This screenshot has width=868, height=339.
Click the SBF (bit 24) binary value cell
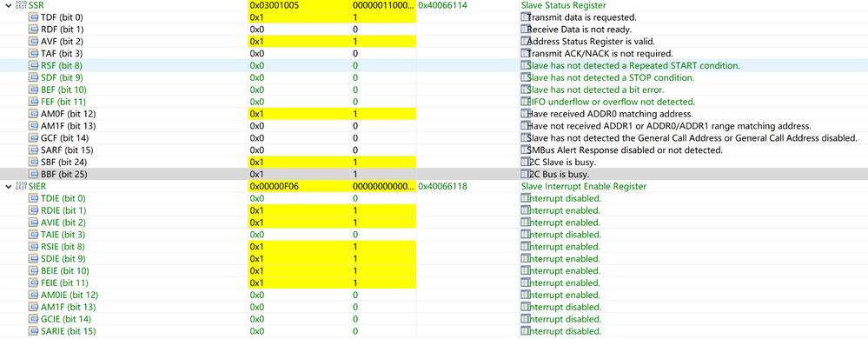click(x=383, y=163)
